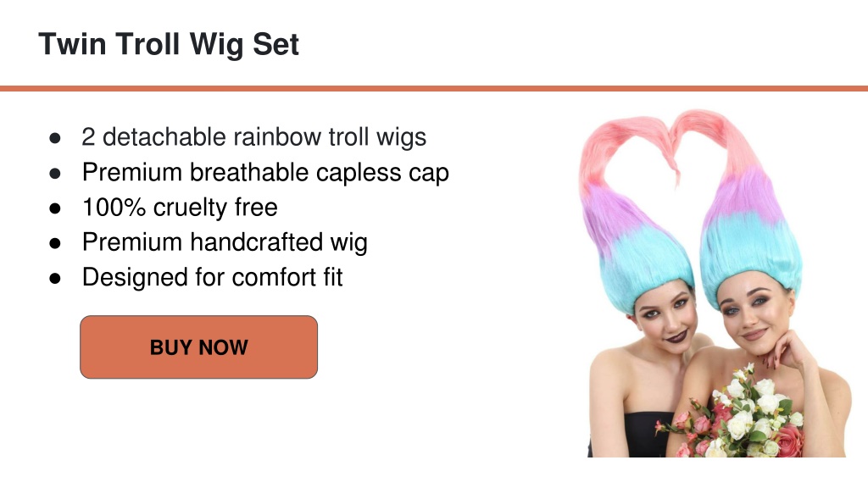
Task: Click the "2 detachable rainbow troll wigs" line
Action: pyautogui.click(x=254, y=136)
